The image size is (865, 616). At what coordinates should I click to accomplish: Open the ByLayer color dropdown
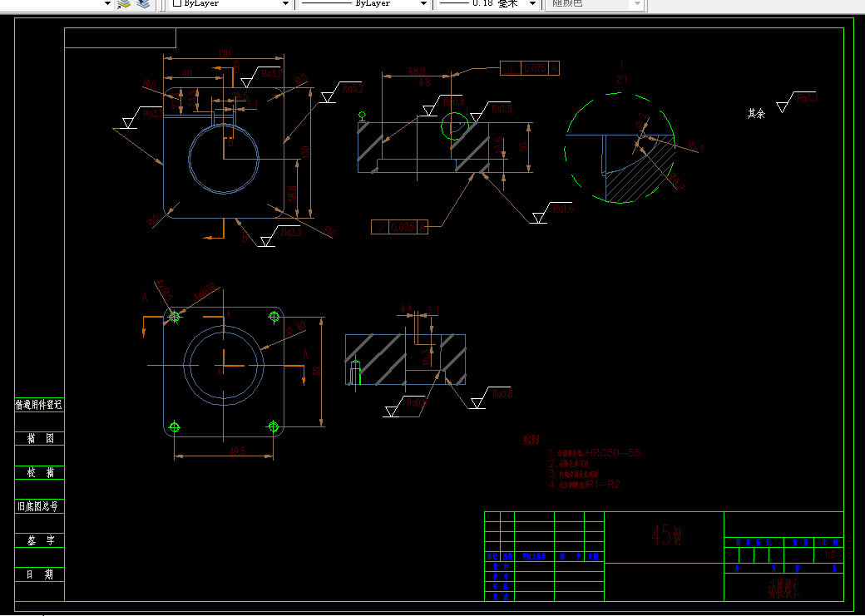286,4
